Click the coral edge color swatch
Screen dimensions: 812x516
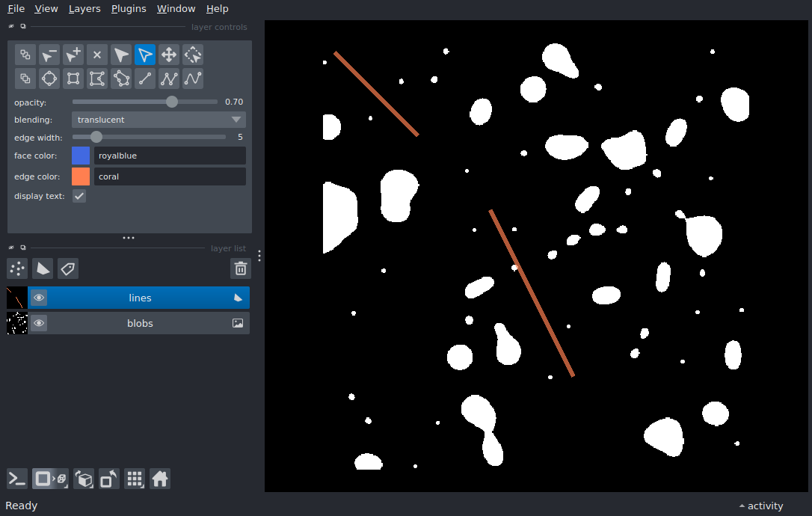[81, 176]
